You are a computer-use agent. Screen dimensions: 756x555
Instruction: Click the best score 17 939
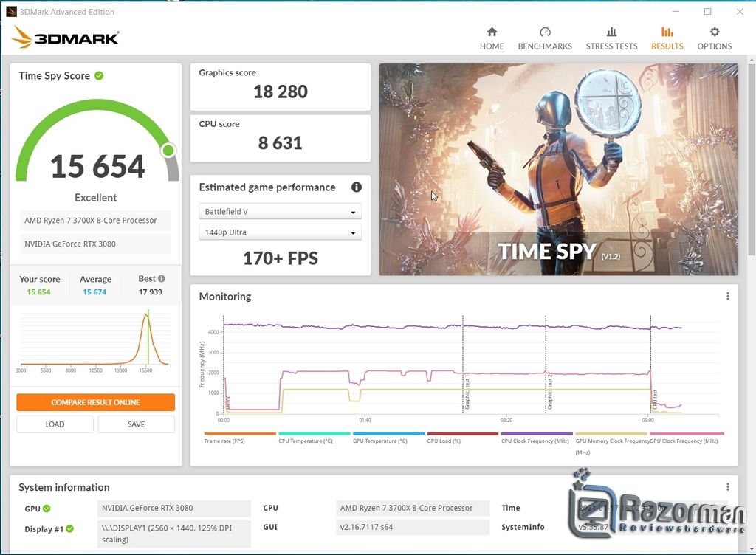151,292
